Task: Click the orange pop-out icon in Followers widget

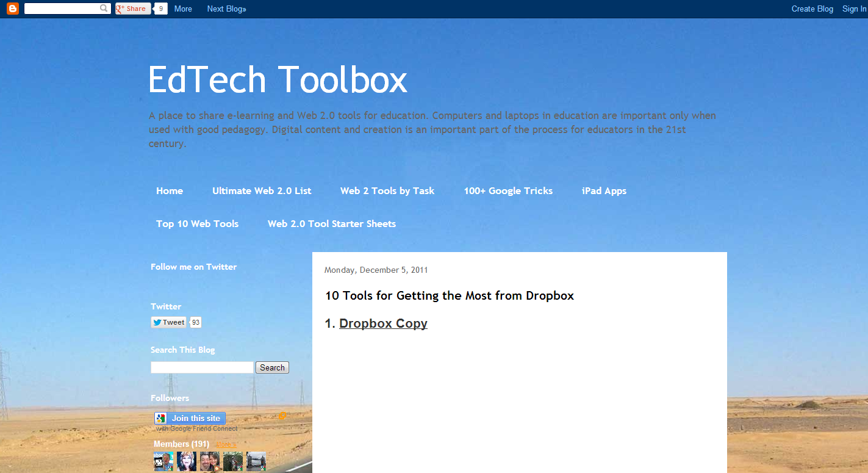Action: pos(282,416)
